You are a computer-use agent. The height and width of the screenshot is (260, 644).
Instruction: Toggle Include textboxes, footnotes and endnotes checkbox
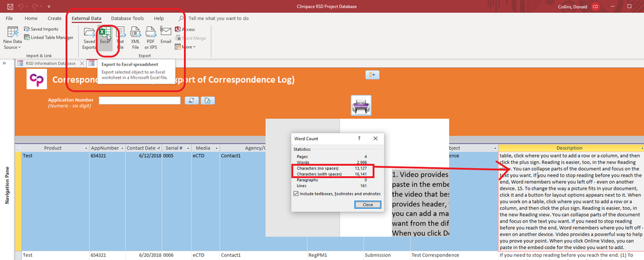(x=297, y=194)
